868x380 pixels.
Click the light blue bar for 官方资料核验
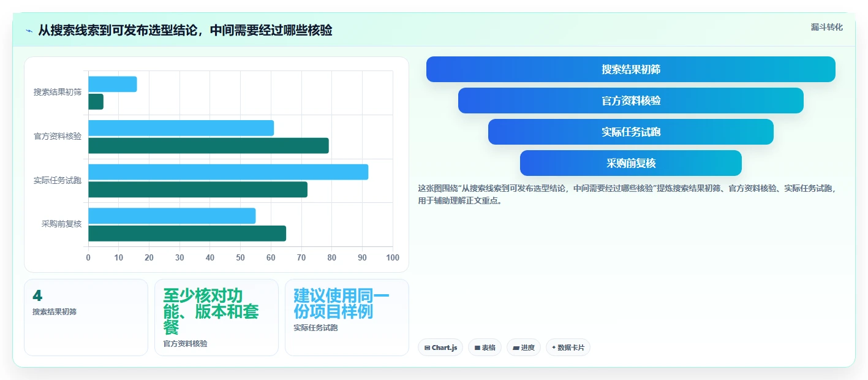(181, 128)
